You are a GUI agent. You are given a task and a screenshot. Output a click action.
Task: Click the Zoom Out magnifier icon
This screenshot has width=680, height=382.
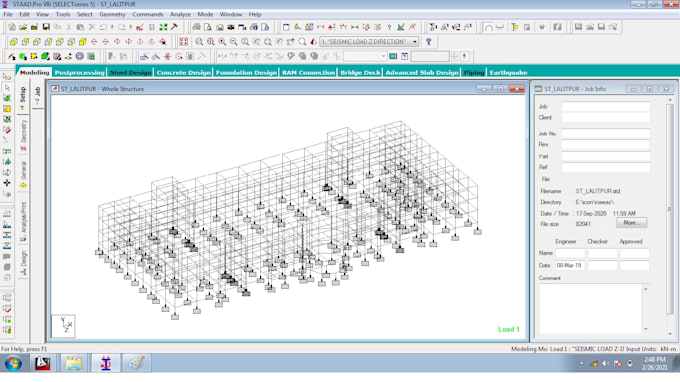pyautogui.click(x=233, y=42)
